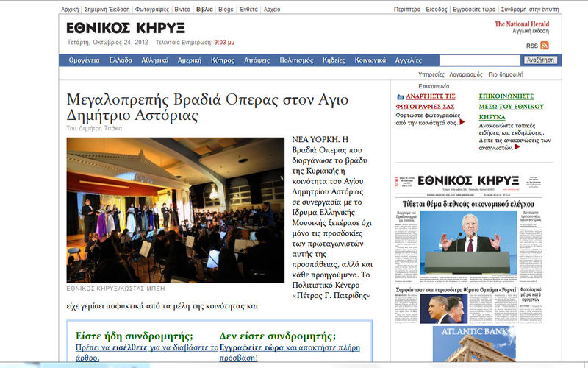Click 'Εγγραφείτε τώρα' link in subscription box
The width and height of the screenshot is (588, 368).
click(x=251, y=347)
